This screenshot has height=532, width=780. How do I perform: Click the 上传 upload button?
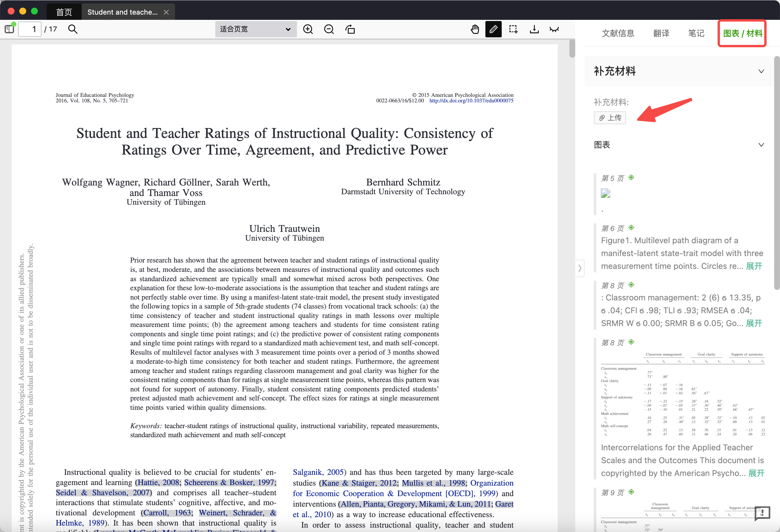610,118
